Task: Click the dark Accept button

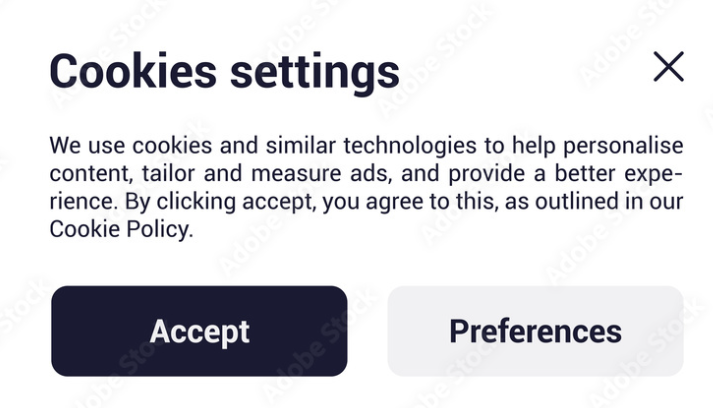Action: (199, 331)
